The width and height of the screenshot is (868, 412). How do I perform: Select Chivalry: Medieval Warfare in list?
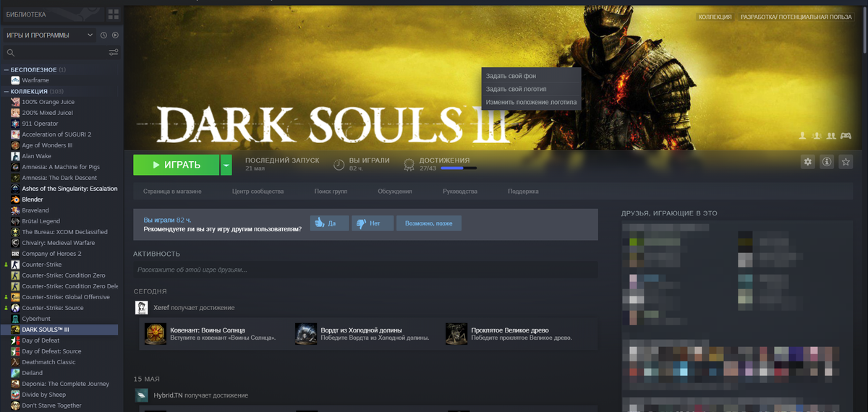60,243
